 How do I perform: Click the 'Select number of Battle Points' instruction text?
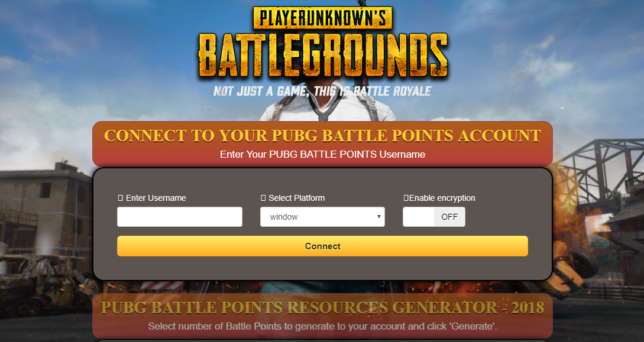(x=322, y=327)
